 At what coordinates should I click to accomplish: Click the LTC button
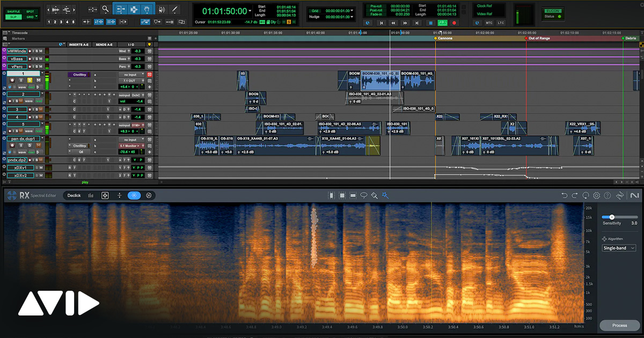point(501,23)
